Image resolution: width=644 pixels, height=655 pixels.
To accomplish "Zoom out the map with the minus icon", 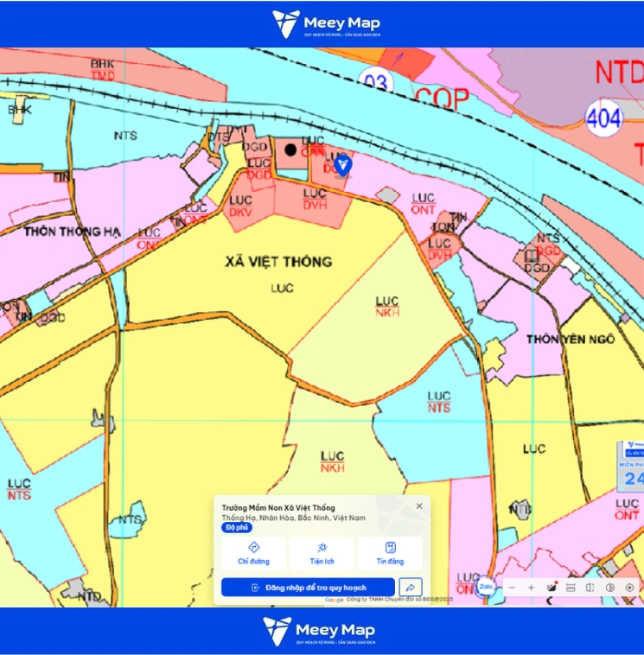I will (512, 588).
